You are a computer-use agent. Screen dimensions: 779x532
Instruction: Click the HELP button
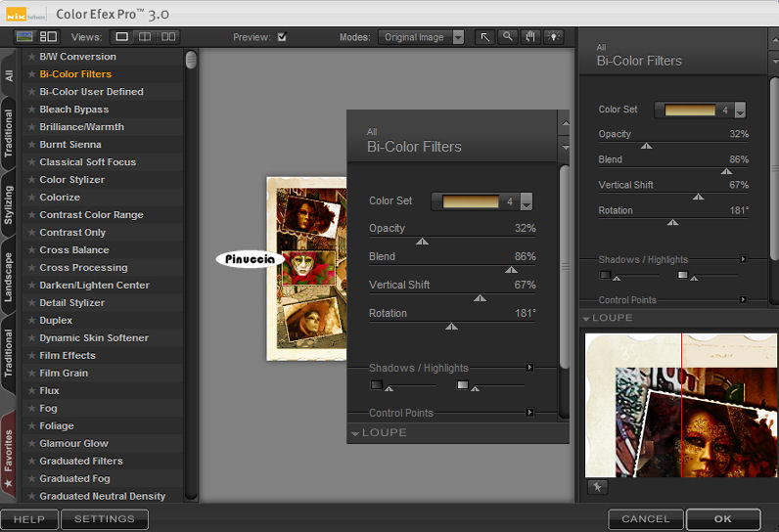tap(29, 519)
